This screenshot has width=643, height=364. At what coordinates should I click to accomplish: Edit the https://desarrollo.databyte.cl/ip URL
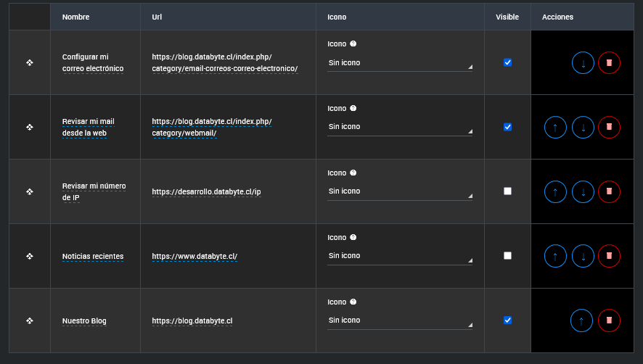pyautogui.click(x=206, y=192)
